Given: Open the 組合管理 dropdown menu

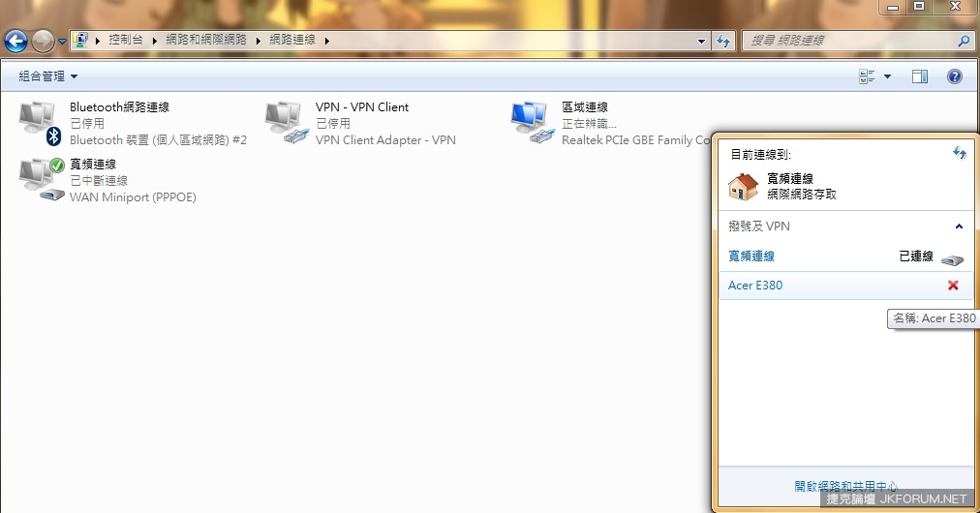Looking at the screenshot, I should (48, 76).
